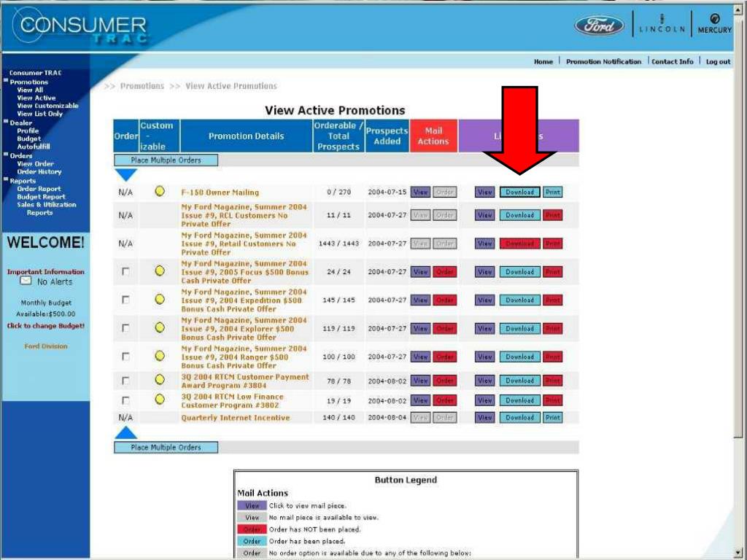Check order box for RTCM Customer Payment Award #3804
The image size is (747, 560).
[x=125, y=381]
